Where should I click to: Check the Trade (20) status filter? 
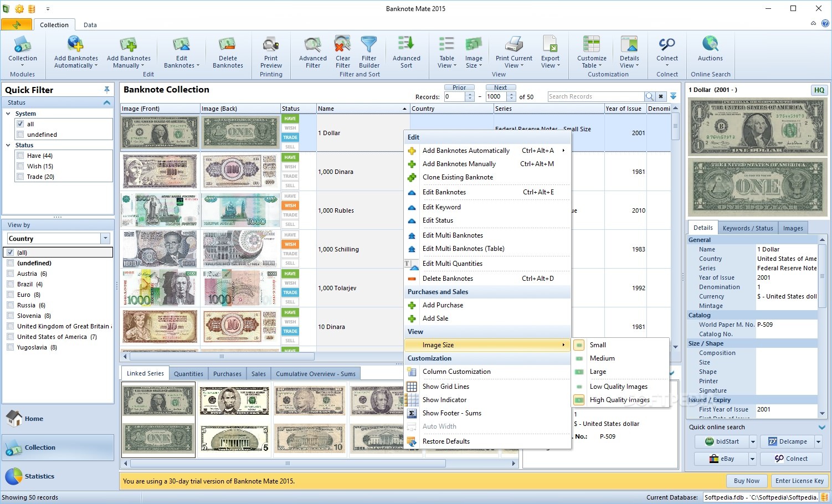(20, 177)
